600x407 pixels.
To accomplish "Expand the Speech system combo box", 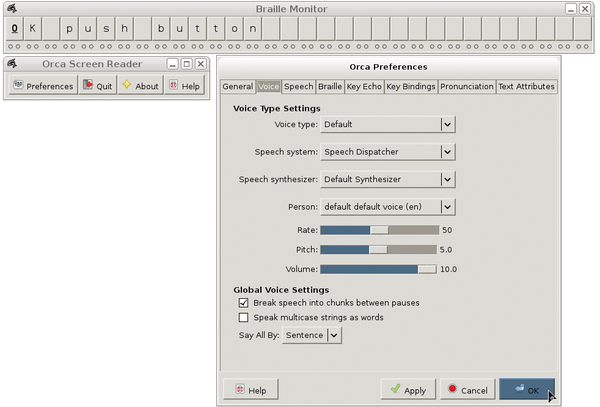I will click(x=388, y=152).
